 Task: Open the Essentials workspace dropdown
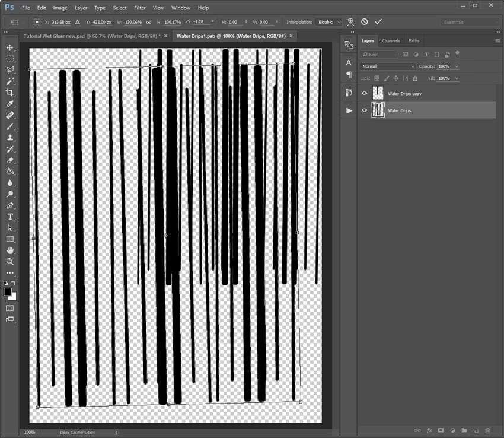tap(470, 22)
